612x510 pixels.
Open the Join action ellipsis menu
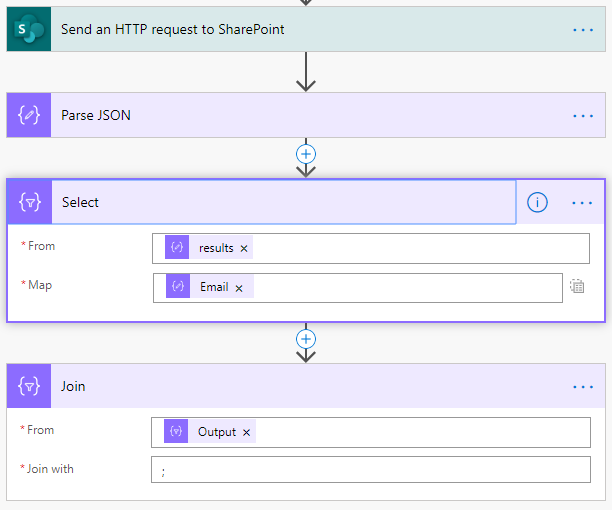coord(583,387)
